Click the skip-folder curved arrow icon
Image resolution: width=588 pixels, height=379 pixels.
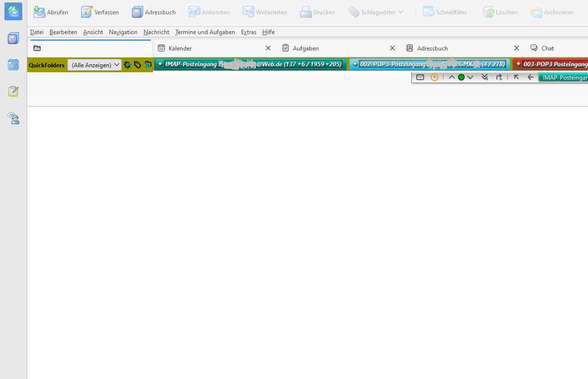pyautogui.click(x=499, y=77)
